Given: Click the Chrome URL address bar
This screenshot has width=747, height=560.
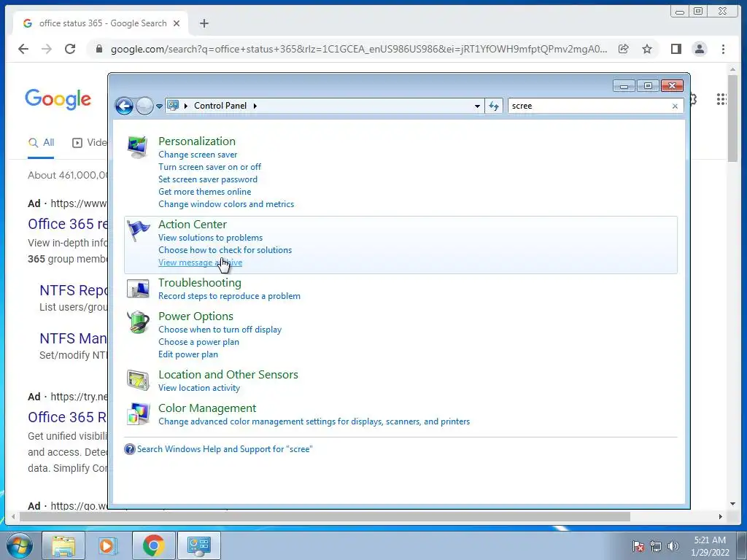Looking at the screenshot, I should click(x=358, y=49).
